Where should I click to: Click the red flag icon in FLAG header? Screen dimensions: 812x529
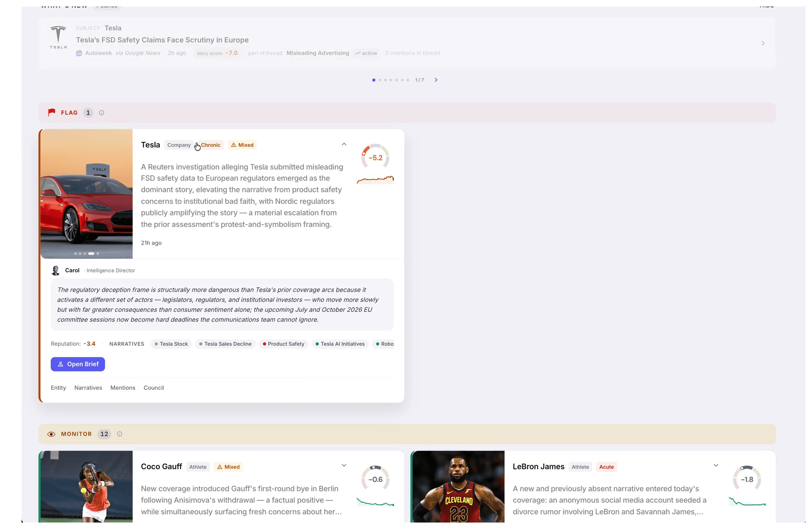52,113
